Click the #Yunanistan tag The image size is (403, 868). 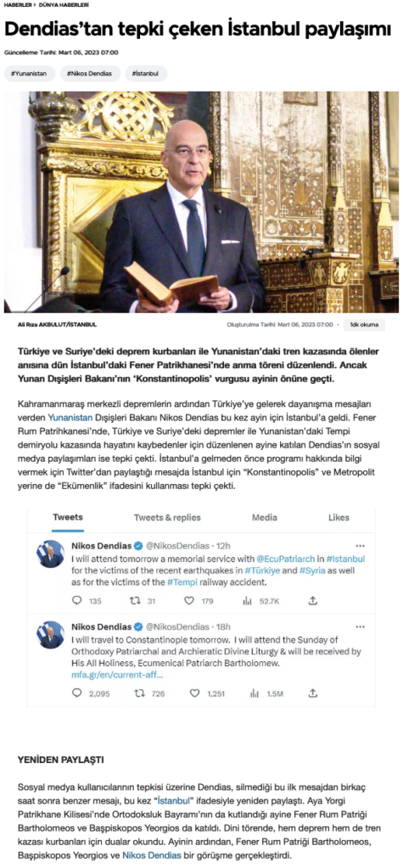(x=30, y=74)
